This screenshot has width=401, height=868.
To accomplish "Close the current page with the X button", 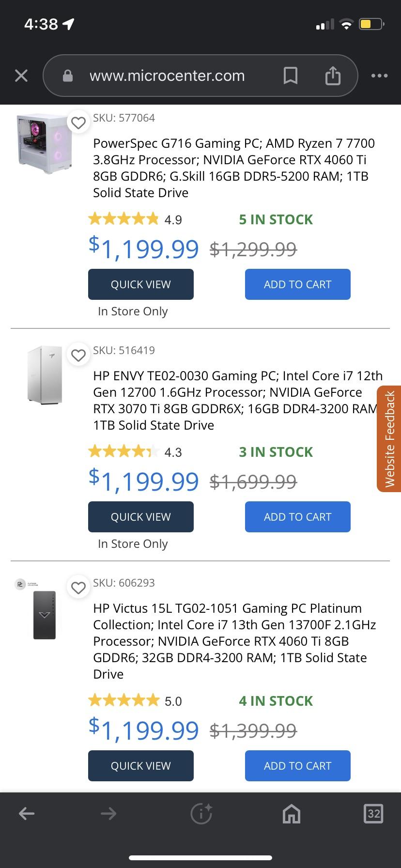I will pos(21,76).
